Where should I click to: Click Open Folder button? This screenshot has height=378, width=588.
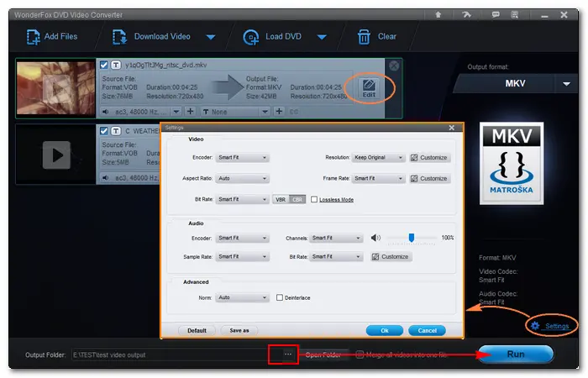tap(323, 354)
